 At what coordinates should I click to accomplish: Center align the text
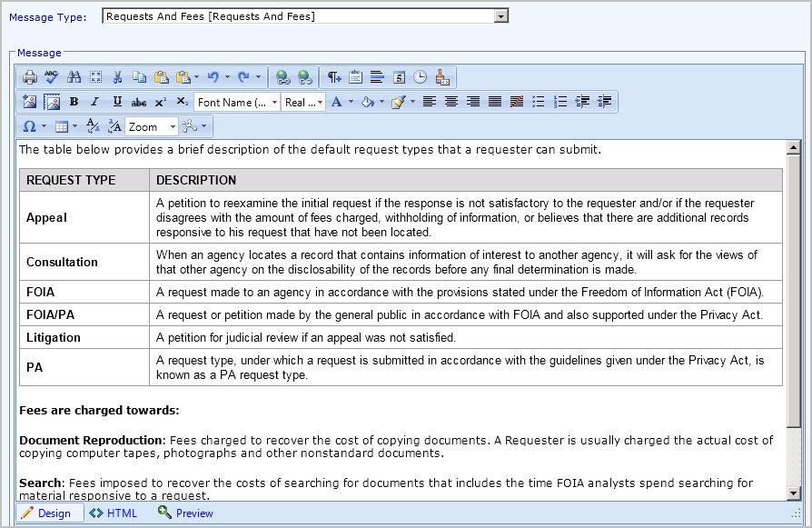pos(451,102)
